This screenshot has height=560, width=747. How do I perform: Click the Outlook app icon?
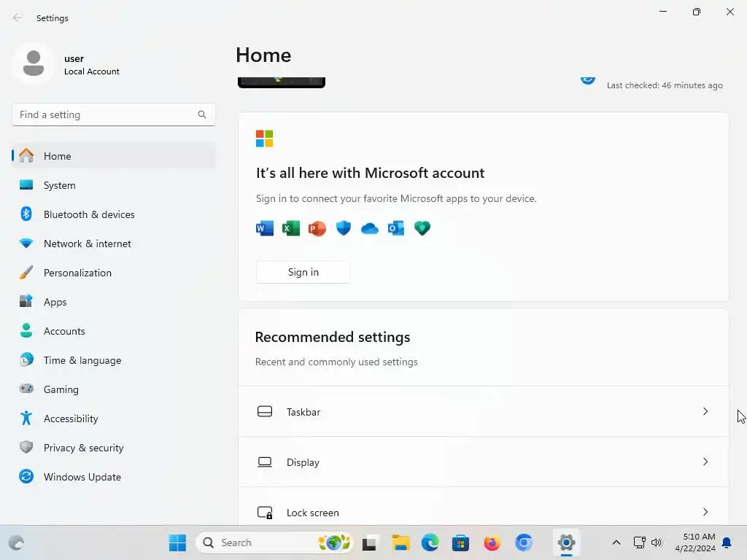pos(396,228)
